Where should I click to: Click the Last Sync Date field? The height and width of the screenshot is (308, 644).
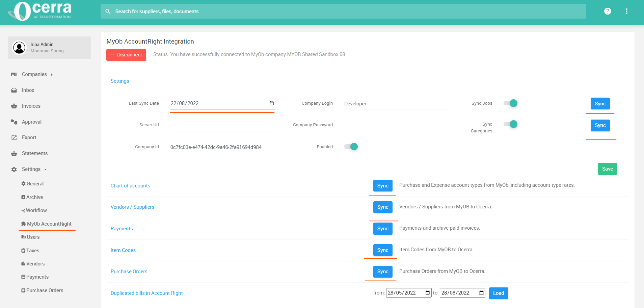pos(222,103)
